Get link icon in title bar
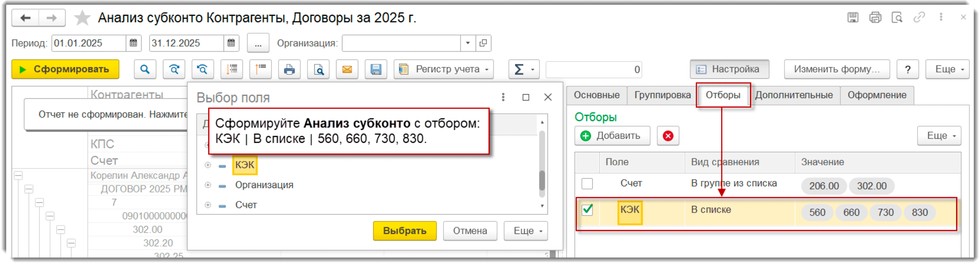Image resolution: width=980 pixels, height=264 pixels. pos(919,18)
